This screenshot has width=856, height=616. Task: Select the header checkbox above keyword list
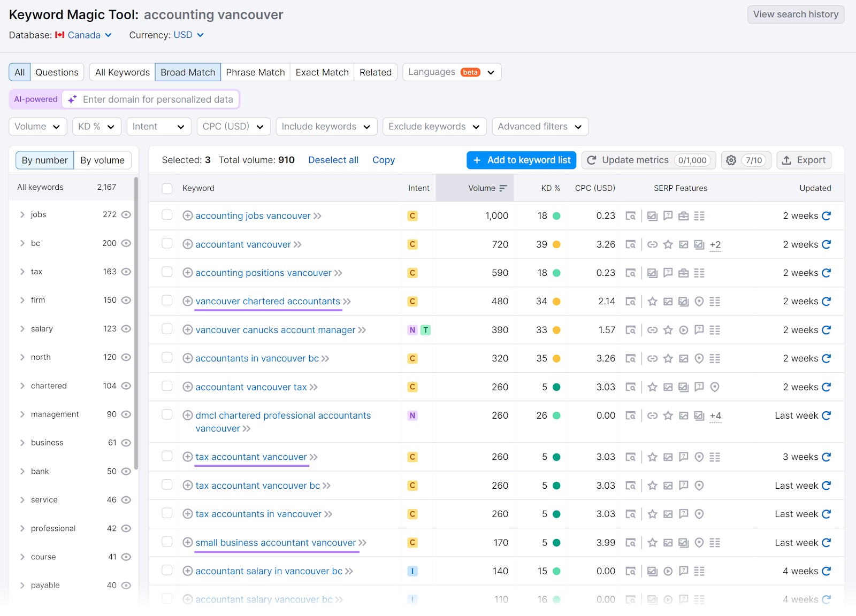point(167,188)
